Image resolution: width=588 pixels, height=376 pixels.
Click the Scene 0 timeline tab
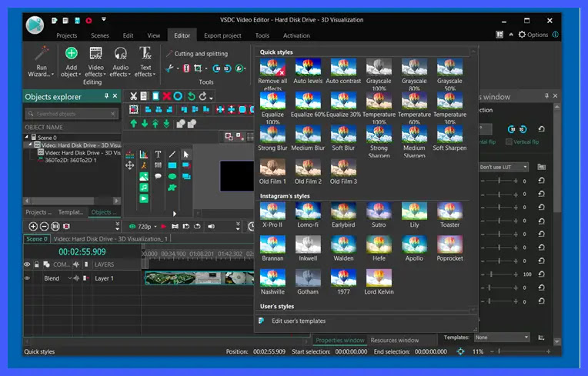[x=36, y=239]
